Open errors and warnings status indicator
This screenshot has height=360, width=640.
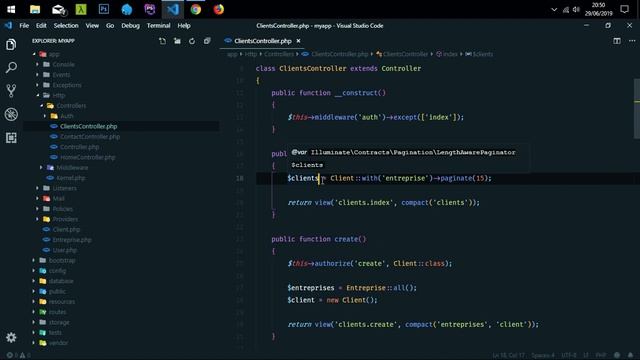(x=18, y=355)
